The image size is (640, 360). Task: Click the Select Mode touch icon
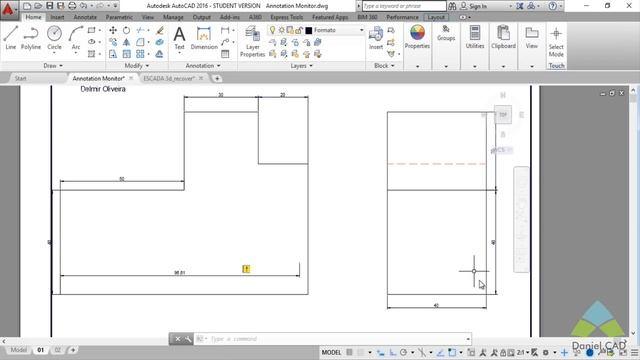coord(556,41)
